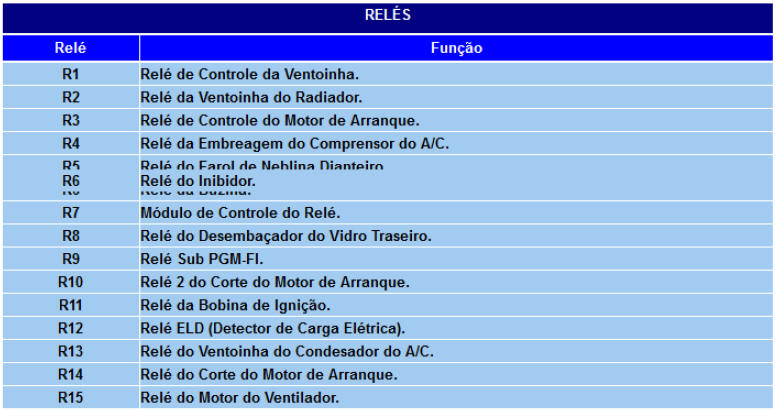
Task: Select Relé da Bobina de Ignição row
Action: click(x=235, y=305)
